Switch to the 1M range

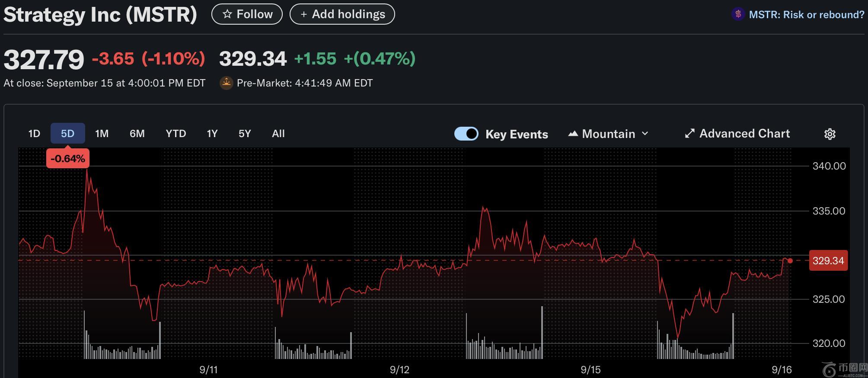pos(102,134)
